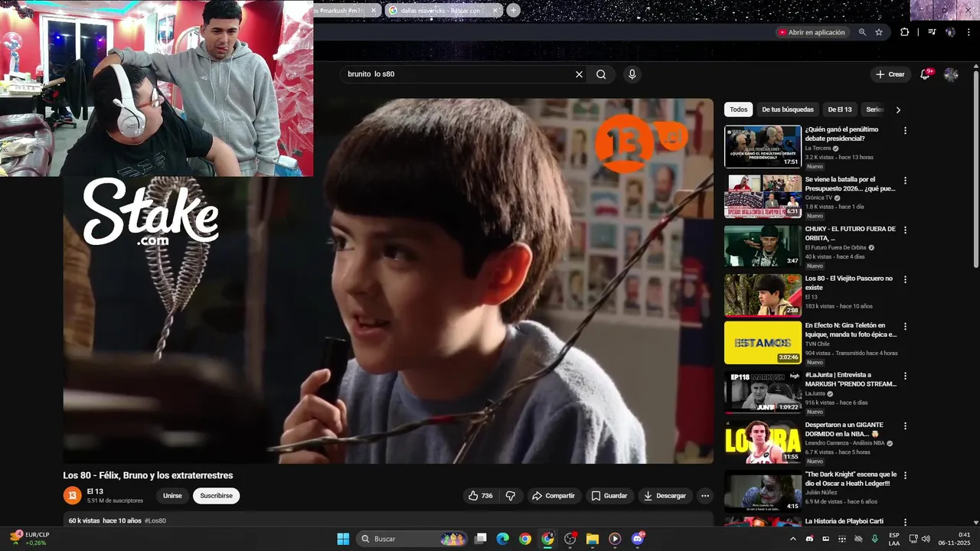Open the #Los80 hashtag link
Image resolution: width=980 pixels, height=551 pixels.
155,520
